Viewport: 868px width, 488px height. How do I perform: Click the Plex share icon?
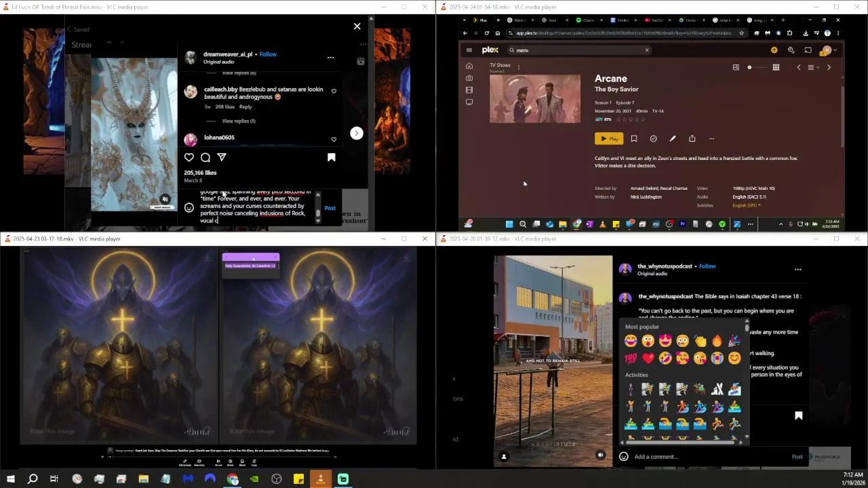pos(692,138)
